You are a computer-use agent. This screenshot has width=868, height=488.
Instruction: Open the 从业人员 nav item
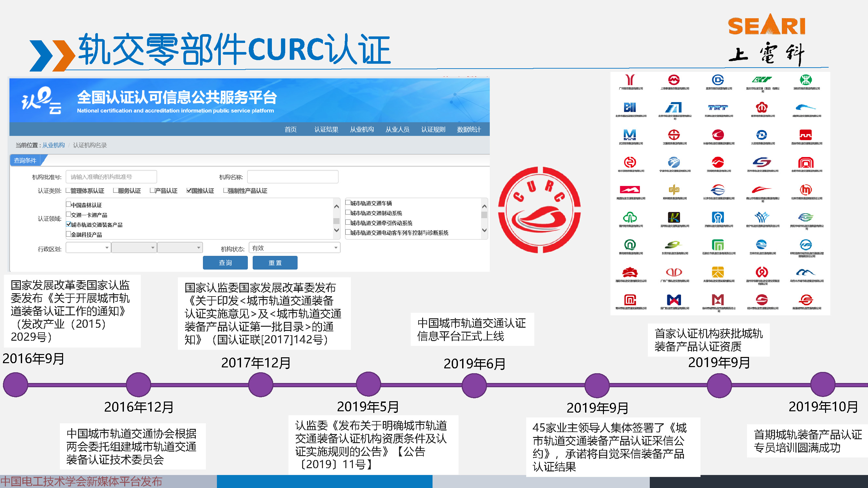click(x=398, y=129)
